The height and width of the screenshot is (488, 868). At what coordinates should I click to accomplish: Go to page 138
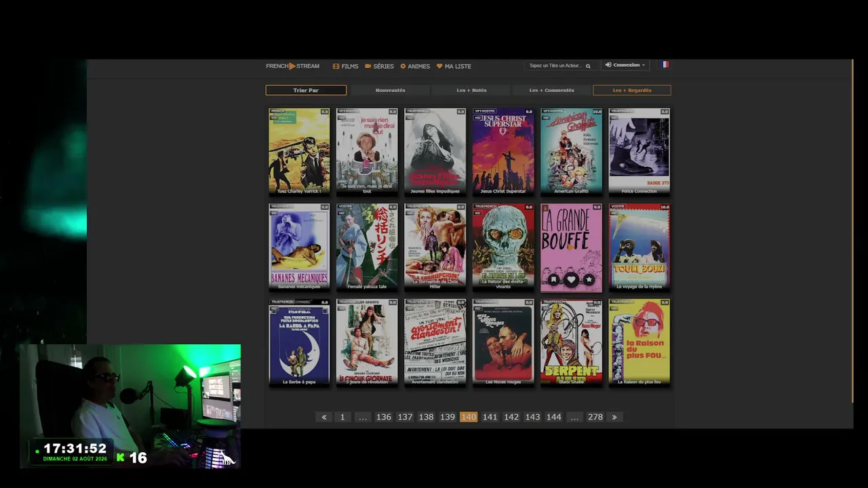(x=427, y=417)
